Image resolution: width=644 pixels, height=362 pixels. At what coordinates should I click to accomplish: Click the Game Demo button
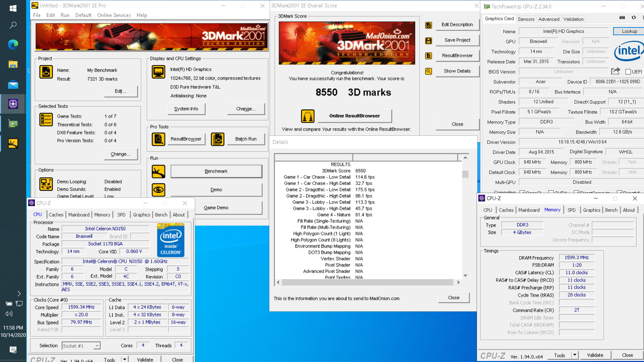point(216,208)
